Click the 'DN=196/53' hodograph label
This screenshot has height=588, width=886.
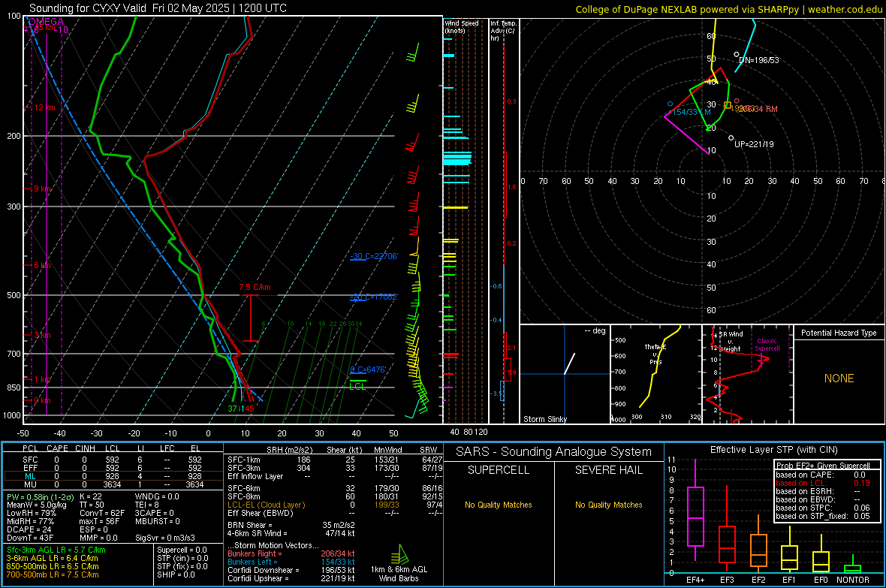click(x=759, y=60)
